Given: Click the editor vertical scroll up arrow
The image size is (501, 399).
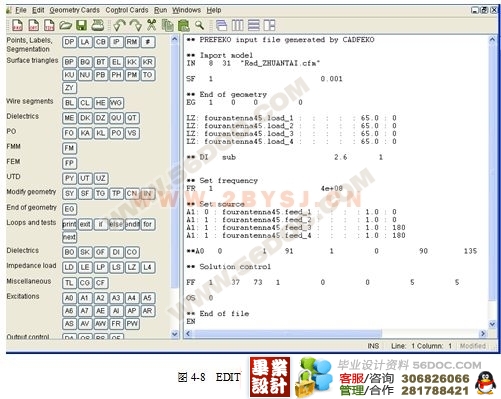Looking at the screenshot, I should 492,40.
